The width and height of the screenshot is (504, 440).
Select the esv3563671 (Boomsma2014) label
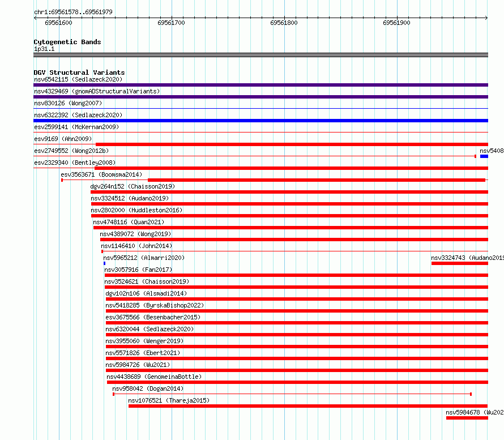click(101, 174)
